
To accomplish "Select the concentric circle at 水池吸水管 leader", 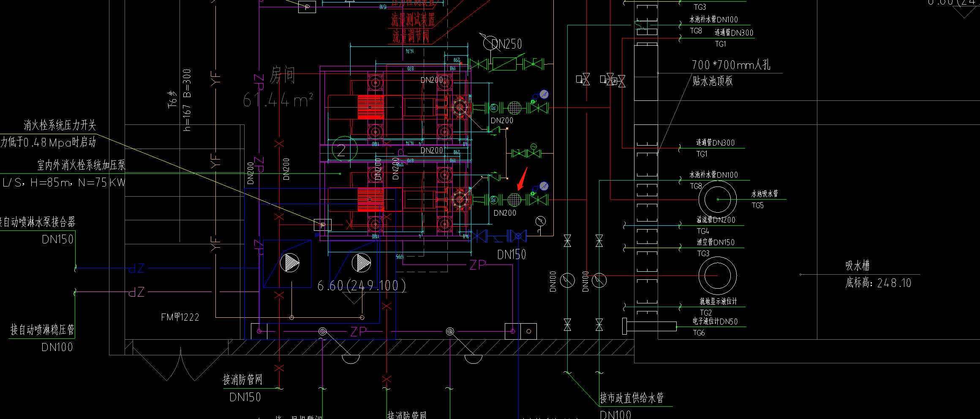I will [x=718, y=199].
